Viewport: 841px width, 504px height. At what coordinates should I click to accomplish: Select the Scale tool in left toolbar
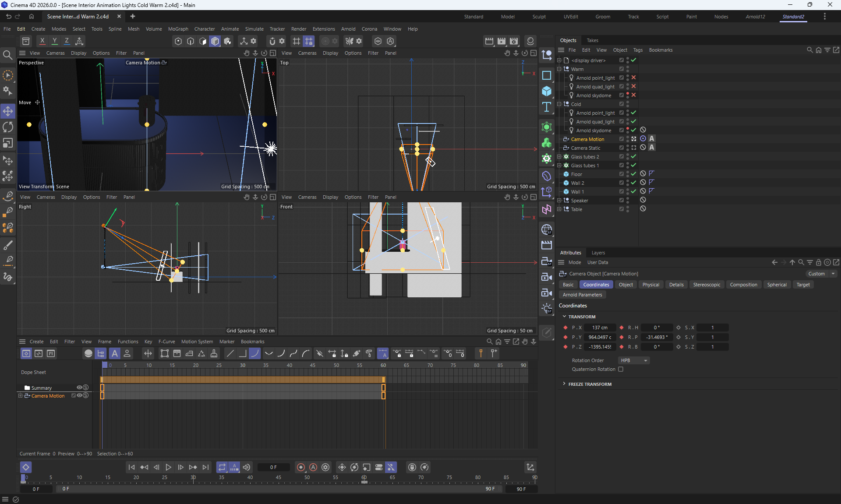(x=8, y=143)
